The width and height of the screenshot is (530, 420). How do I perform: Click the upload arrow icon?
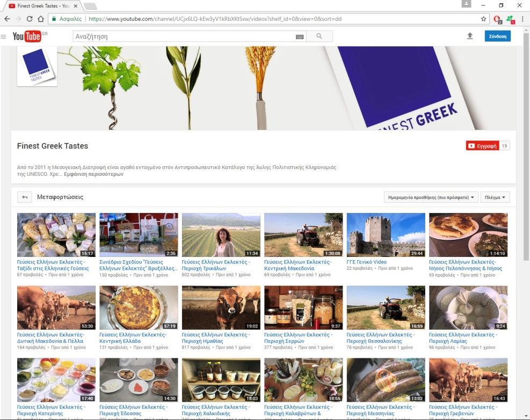(470, 36)
